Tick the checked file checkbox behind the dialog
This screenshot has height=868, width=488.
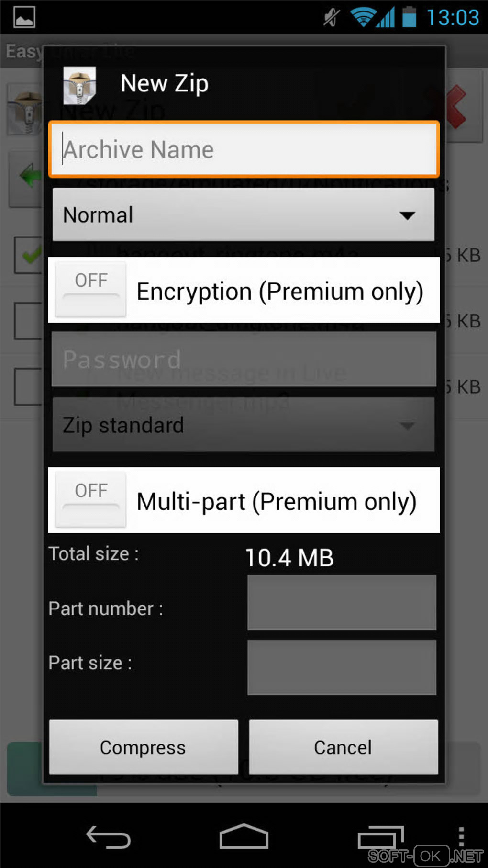coord(29,255)
